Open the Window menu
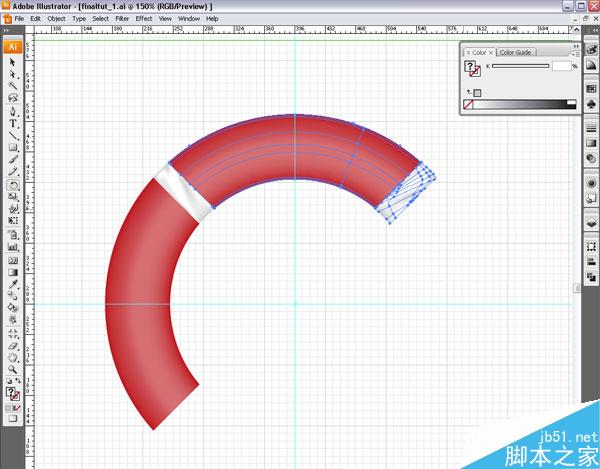The image size is (600, 469). point(189,18)
